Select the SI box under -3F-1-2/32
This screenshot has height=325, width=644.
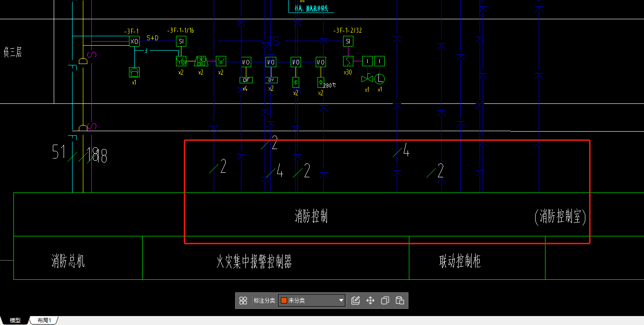click(348, 41)
